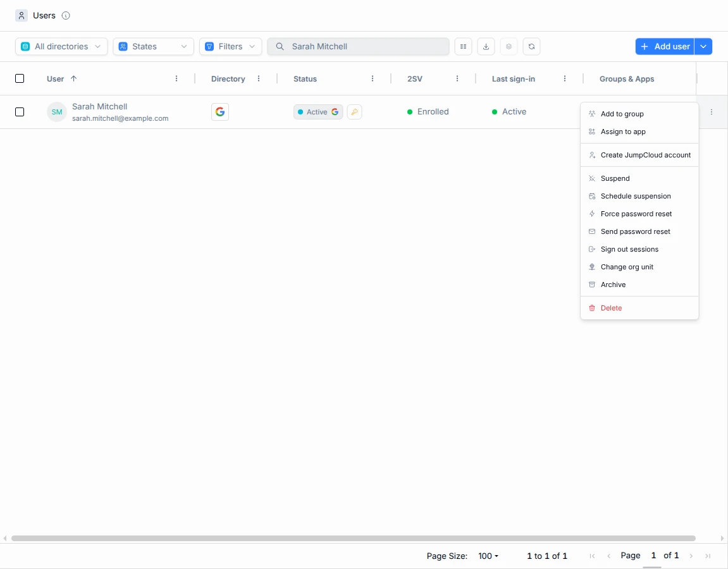Click the Groups & Apps column header
The image size is (728, 569).
pos(627,79)
